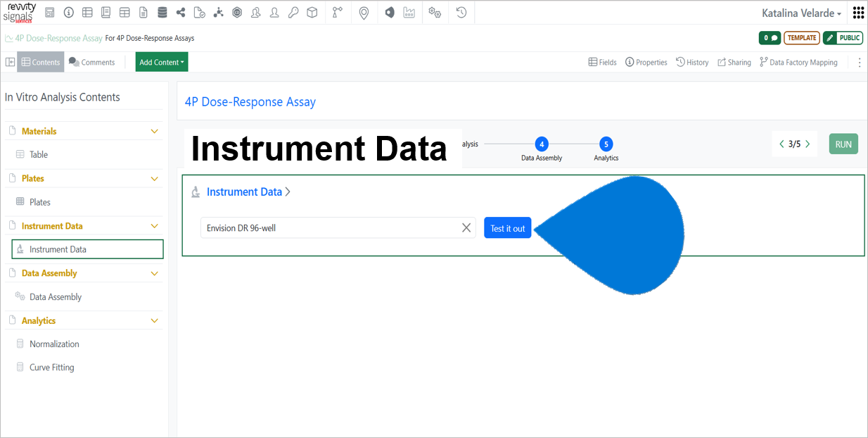868x438 pixels.
Task: Click the Test it out button
Action: point(507,228)
